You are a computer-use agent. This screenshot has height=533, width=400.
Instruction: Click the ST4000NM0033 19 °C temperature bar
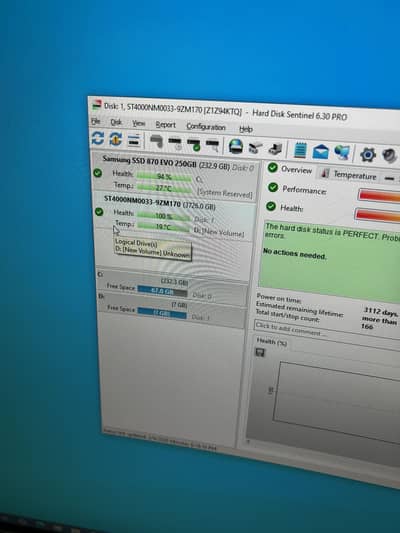click(164, 226)
